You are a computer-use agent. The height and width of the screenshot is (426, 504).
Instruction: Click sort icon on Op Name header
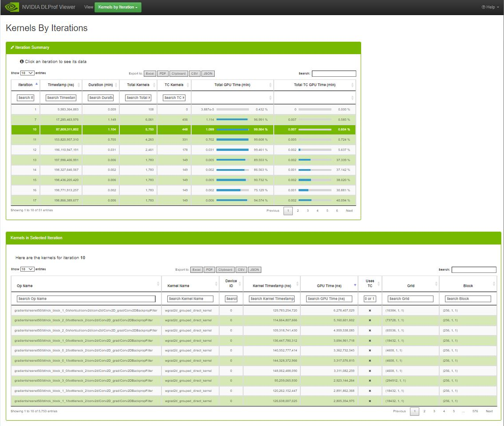click(x=158, y=285)
